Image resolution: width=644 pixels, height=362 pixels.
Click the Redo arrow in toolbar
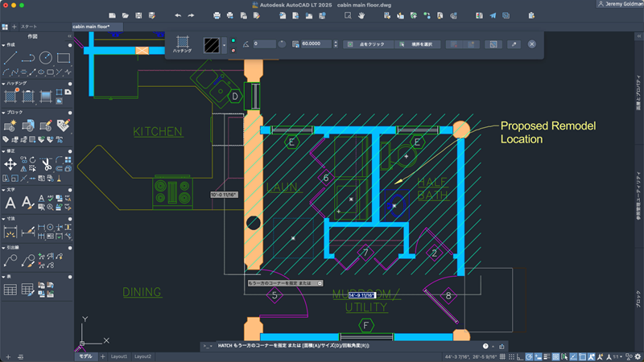(191, 15)
